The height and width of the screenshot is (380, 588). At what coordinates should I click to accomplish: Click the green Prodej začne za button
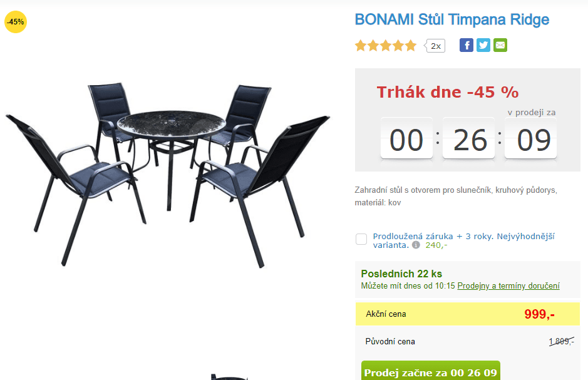[x=430, y=371]
